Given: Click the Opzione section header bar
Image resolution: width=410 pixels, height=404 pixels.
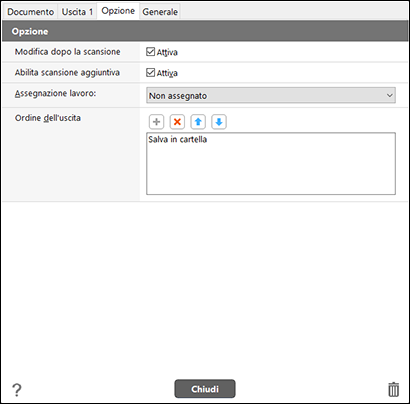Looking at the screenshot, I should [x=205, y=31].
